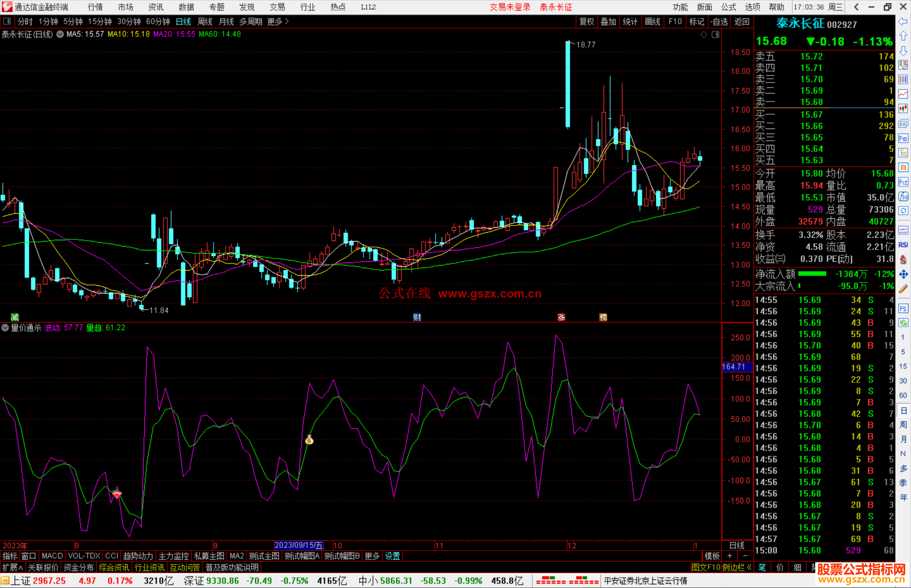Viewport: 911px width, 588px height.
Task: Select the 周 period in right sidebar
Action: (903, 424)
